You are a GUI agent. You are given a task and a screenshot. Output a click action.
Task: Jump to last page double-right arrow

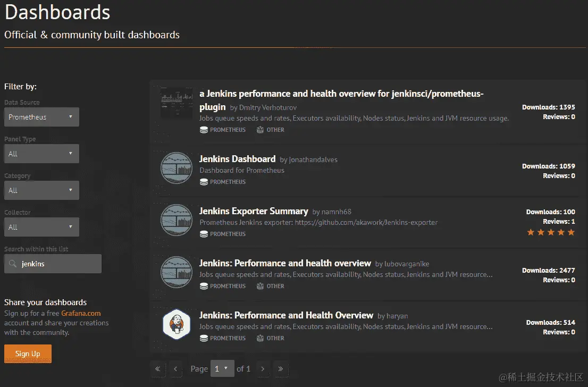281,368
